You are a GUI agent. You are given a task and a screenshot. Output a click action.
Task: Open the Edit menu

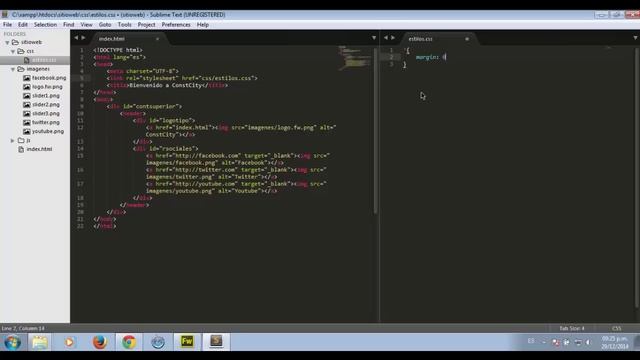pyautogui.click(x=23, y=24)
